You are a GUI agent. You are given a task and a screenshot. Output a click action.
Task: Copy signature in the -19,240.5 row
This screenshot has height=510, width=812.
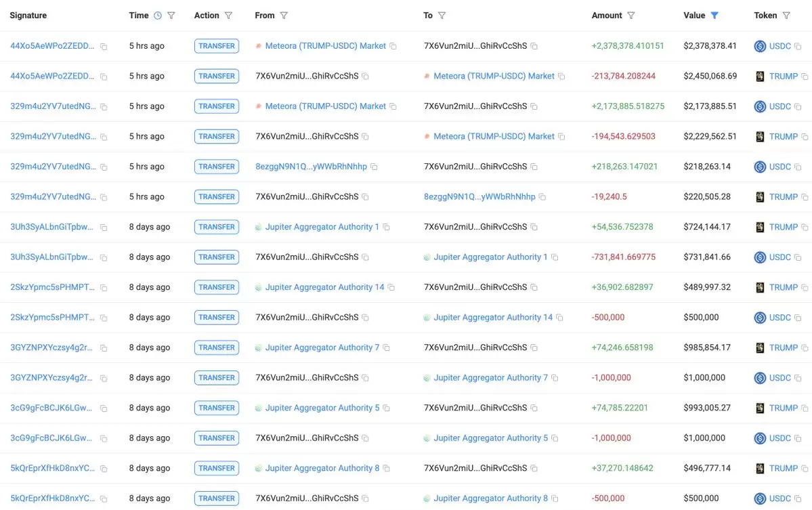104,197
